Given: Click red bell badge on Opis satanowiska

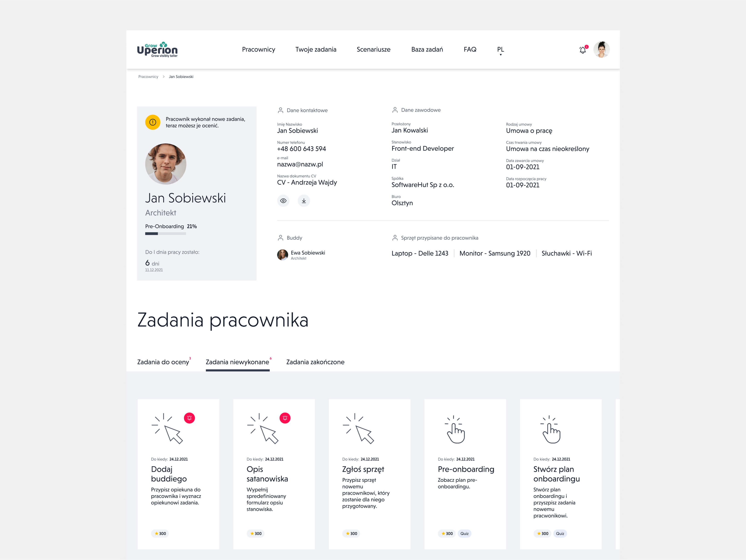Looking at the screenshot, I should (x=285, y=418).
